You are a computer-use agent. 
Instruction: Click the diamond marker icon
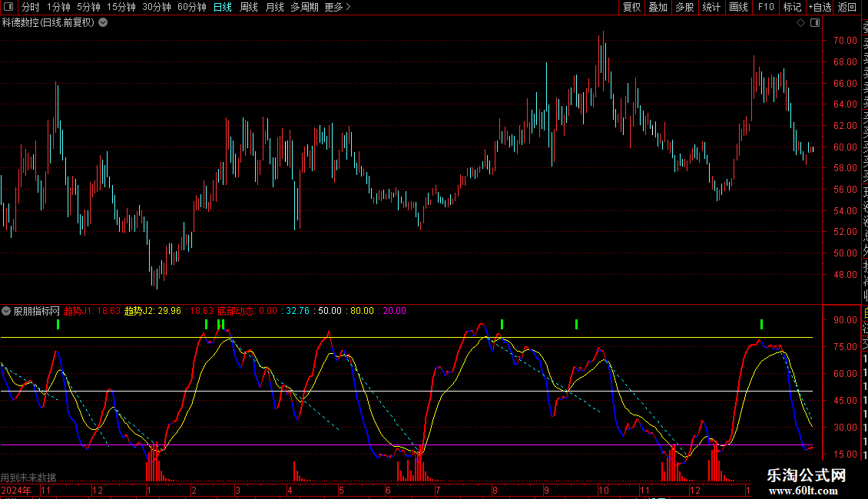pyautogui.click(x=800, y=23)
